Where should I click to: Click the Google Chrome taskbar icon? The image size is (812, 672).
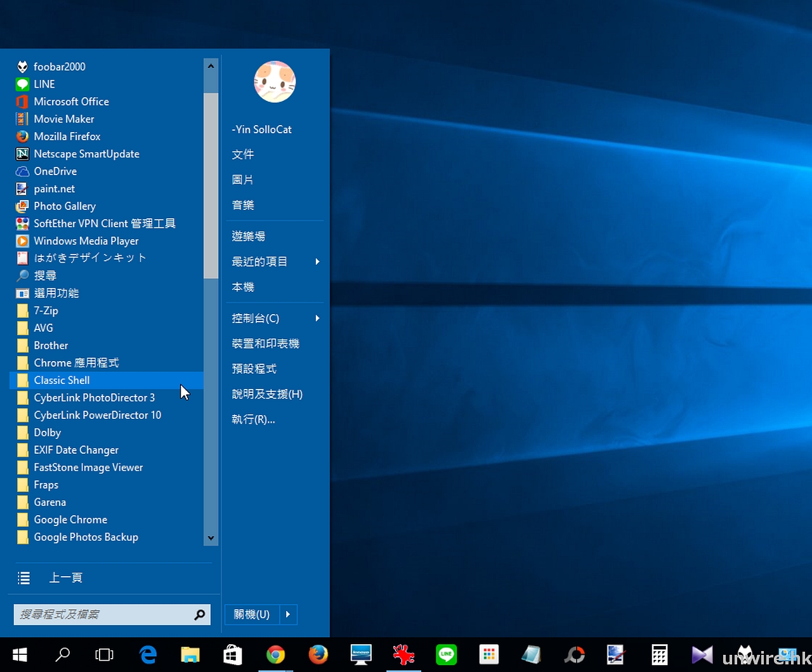pos(275,654)
